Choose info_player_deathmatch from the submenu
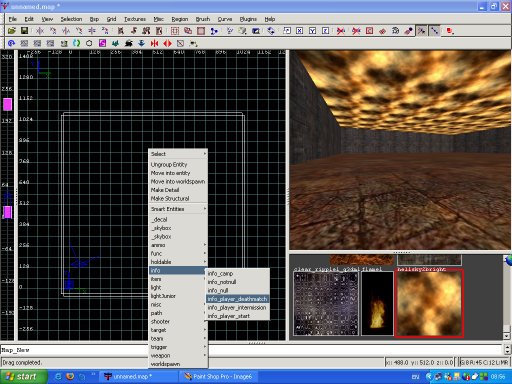The height and width of the screenshot is (384, 512). point(237,299)
